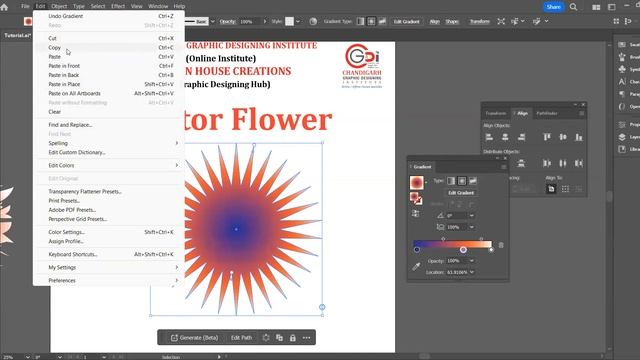Open the Brushes panel icon in dock
The width and height of the screenshot is (640, 360).
tap(622, 57)
